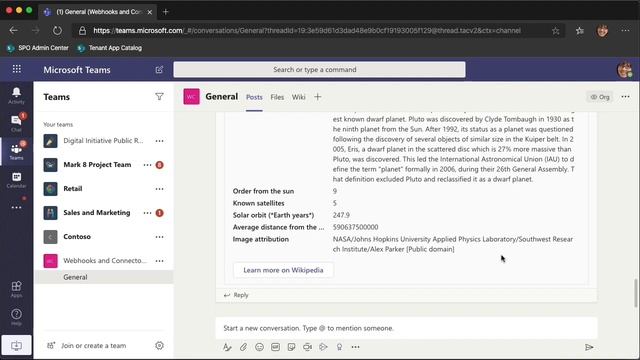The height and width of the screenshot is (360, 640).
Task: Insert a GIF in the message
Action: pyautogui.click(x=276, y=347)
